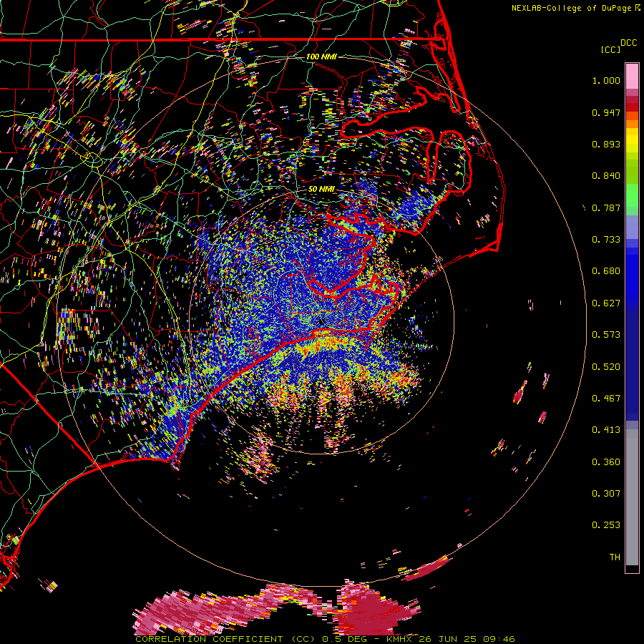This screenshot has width=644, height=644.
Task: Select the 0.627 legend value
Action: [606, 303]
